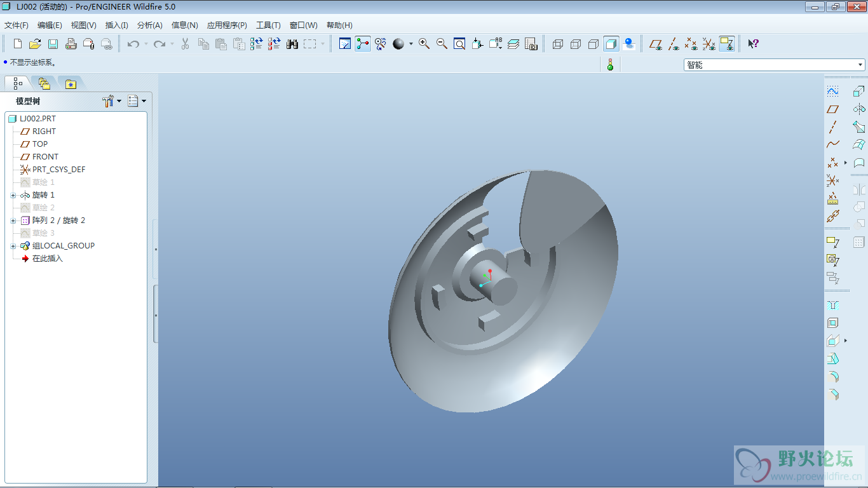Click the Datum Curve tool icon

click(832, 145)
